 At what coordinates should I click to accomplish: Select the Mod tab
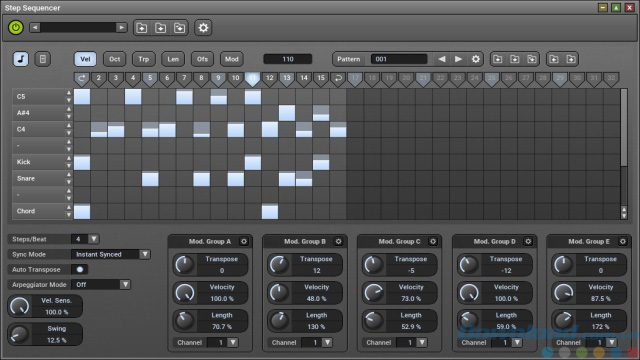tap(231, 59)
